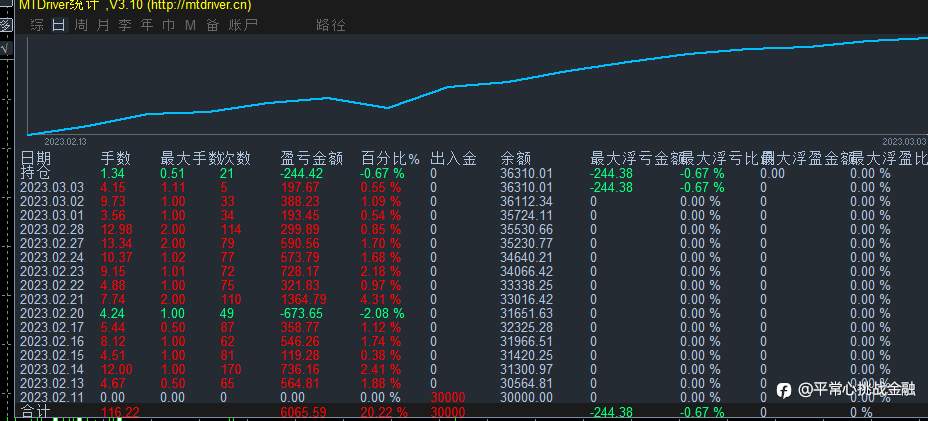Click the balance 33016.42
The height and width of the screenshot is (421, 928).
click(526, 300)
